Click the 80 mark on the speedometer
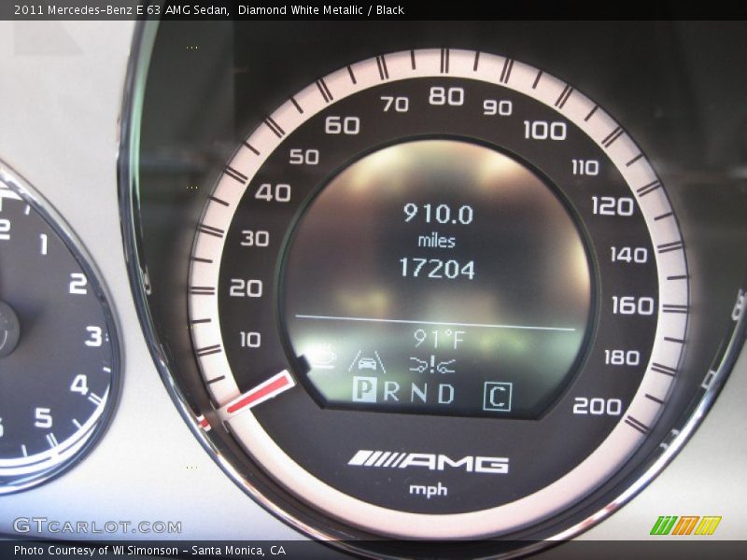This screenshot has height=560, width=747. (x=446, y=96)
